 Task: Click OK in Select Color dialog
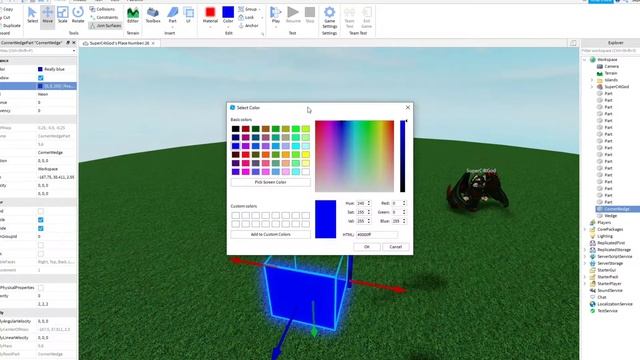(367, 247)
